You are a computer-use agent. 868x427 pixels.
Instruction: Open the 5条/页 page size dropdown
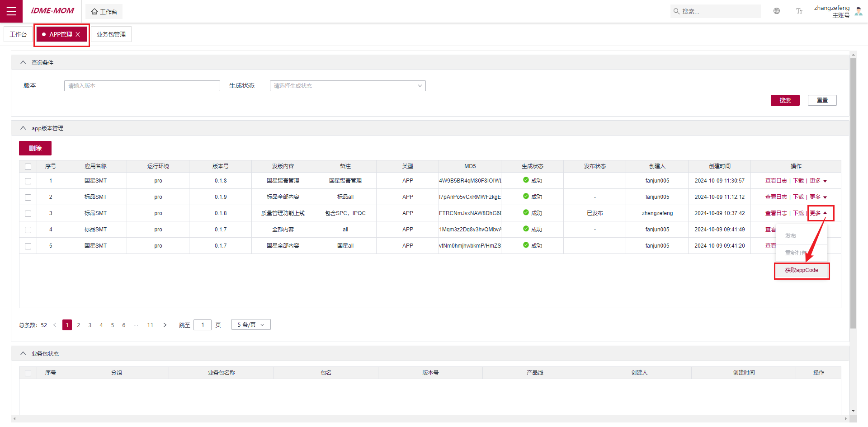pos(251,324)
